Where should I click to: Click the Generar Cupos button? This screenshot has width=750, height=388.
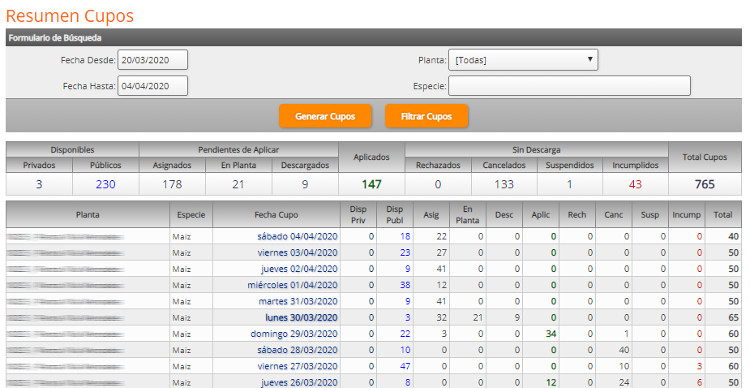tap(325, 116)
